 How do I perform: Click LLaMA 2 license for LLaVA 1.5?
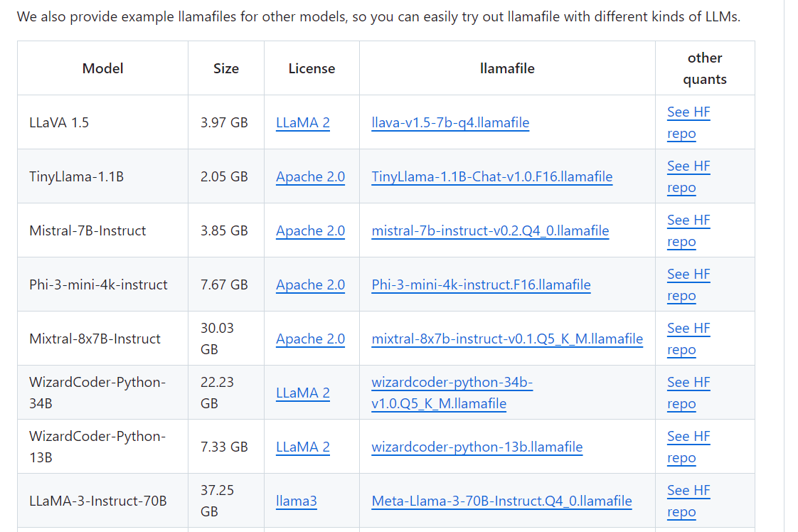(x=303, y=123)
